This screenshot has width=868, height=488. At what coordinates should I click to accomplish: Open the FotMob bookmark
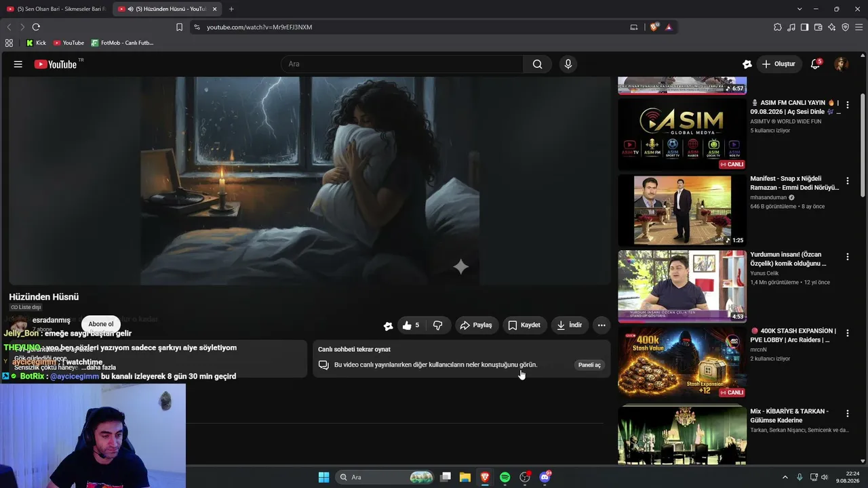[x=122, y=43]
